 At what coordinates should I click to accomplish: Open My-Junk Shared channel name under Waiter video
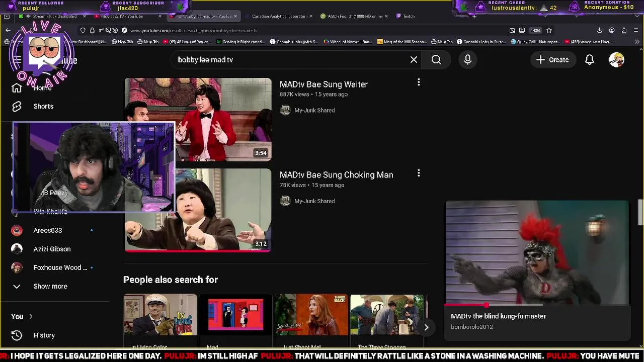[x=314, y=110]
